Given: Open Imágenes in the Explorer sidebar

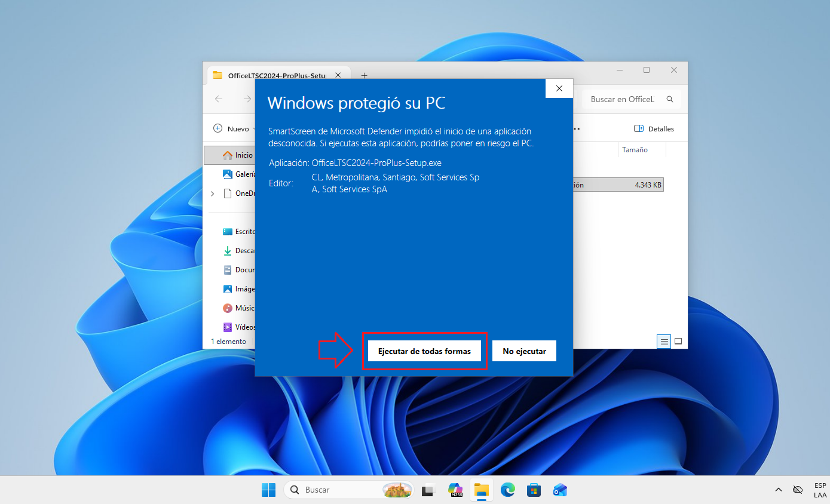Looking at the screenshot, I should coord(239,288).
